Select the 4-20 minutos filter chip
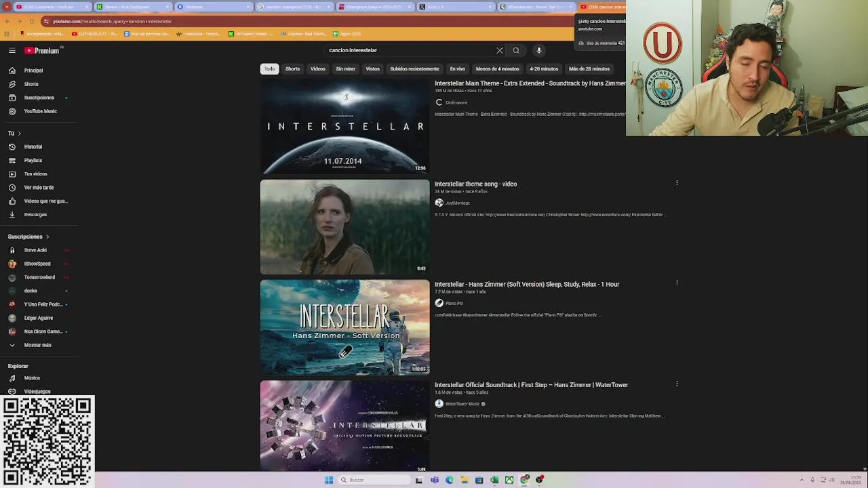 [x=544, y=68]
